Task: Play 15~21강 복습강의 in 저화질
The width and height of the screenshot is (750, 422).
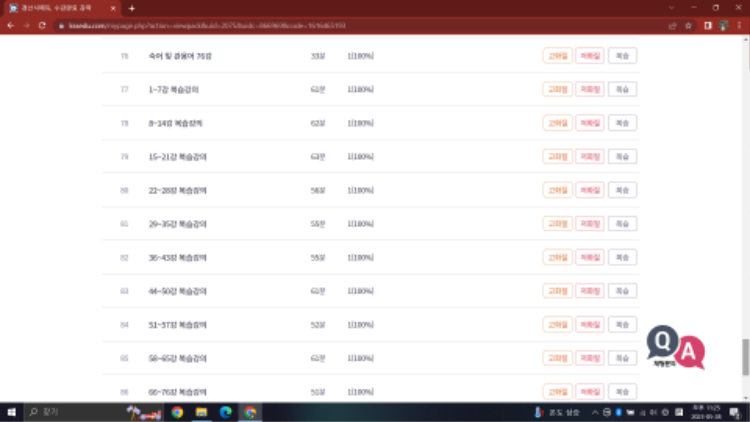Action: click(x=590, y=156)
